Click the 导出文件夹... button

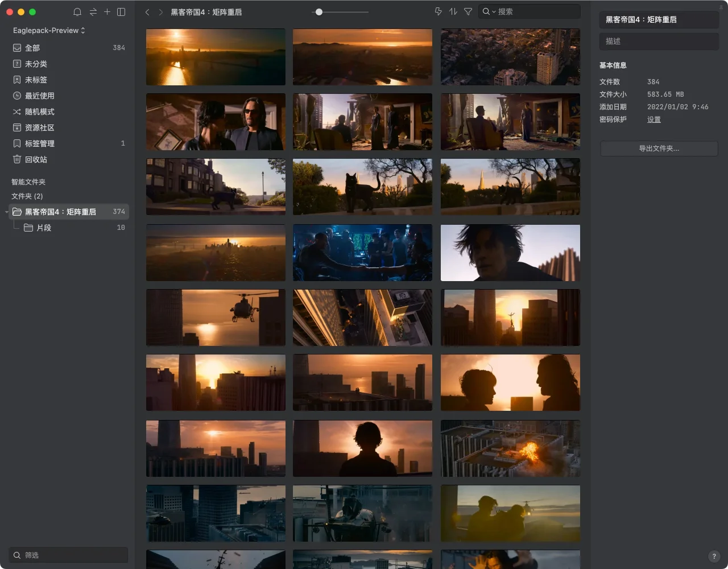tap(659, 149)
